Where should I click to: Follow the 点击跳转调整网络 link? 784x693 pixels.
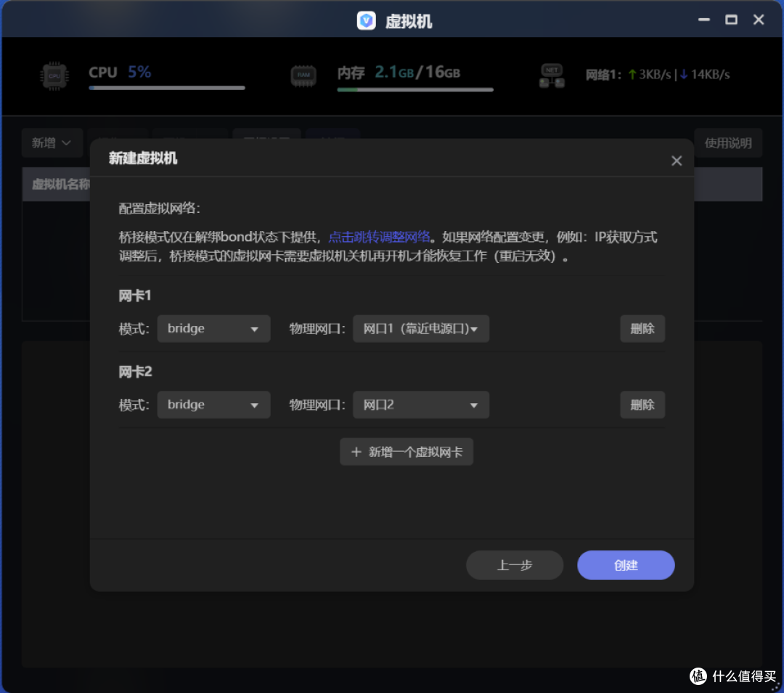click(379, 237)
